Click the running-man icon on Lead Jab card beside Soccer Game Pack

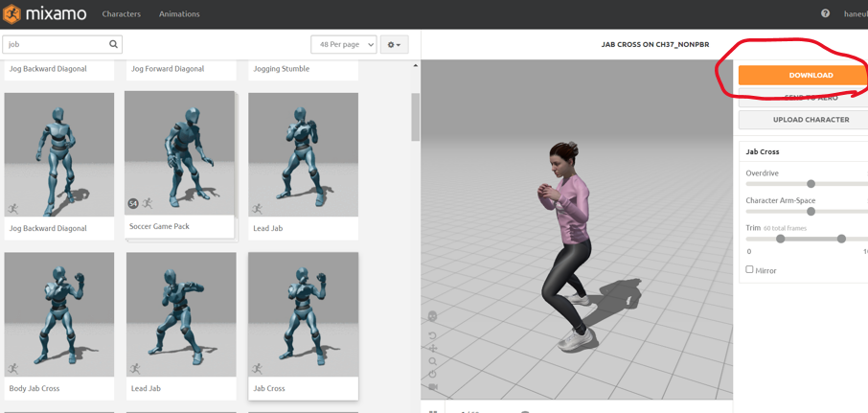click(x=257, y=209)
